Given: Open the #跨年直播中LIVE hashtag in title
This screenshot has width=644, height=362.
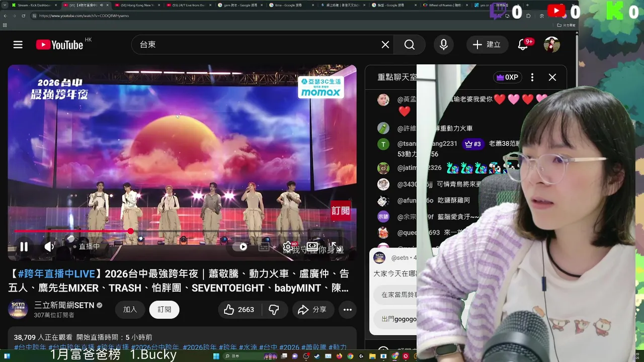Looking at the screenshot, I should [x=56, y=274].
